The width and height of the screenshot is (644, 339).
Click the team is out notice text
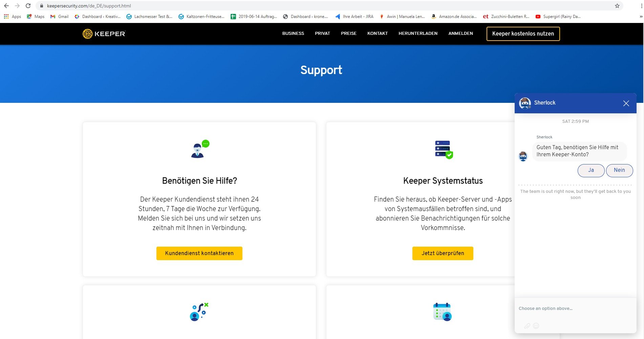[576, 194]
